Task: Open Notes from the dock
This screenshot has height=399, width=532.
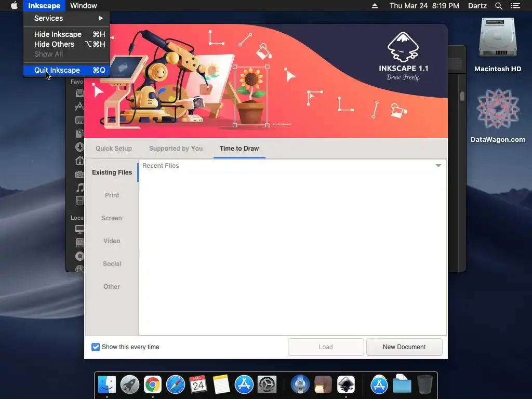Action: (x=221, y=385)
